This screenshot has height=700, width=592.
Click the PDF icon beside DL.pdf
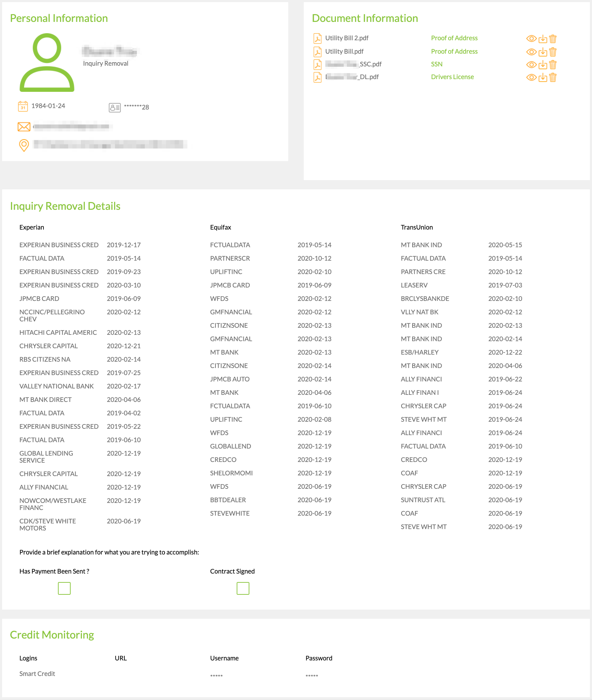click(318, 77)
